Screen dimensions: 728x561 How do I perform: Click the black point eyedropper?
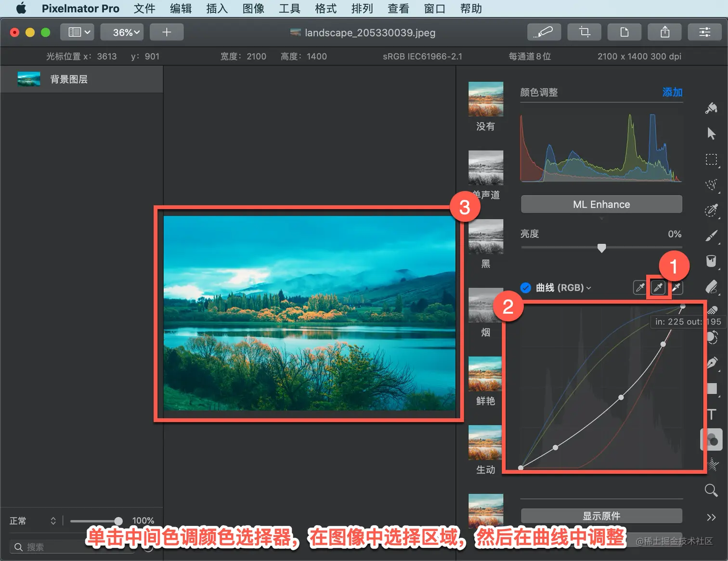(640, 287)
